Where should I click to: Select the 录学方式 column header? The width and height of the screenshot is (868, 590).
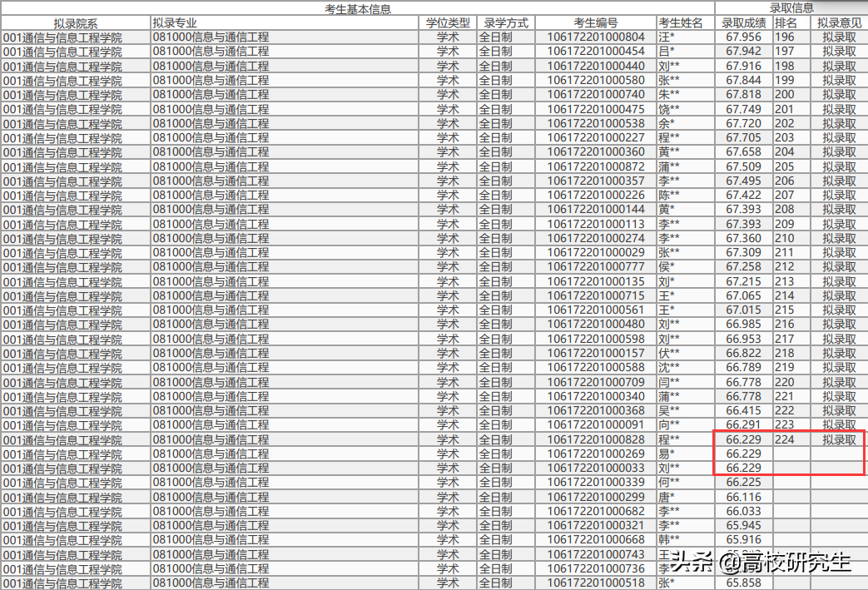505,23
